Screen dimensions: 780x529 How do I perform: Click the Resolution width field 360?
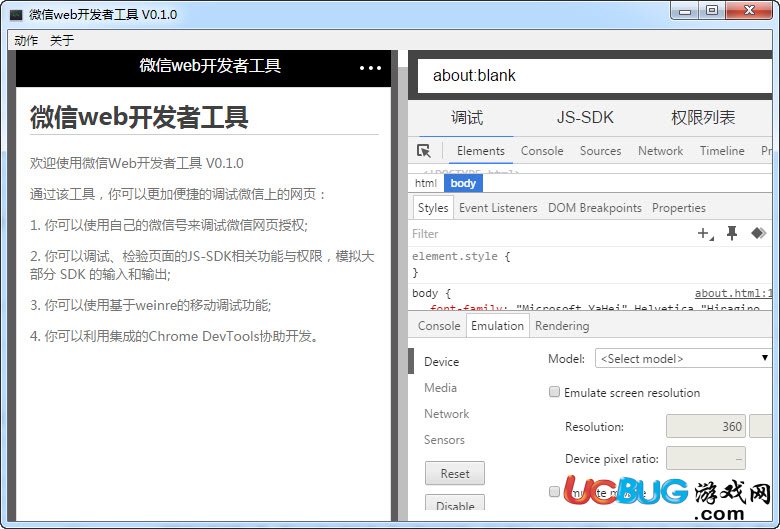(x=705, y=426)
